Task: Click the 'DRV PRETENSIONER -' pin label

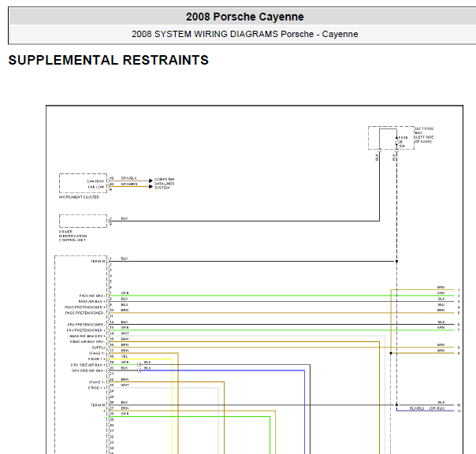Action: (x=86, y=325)
